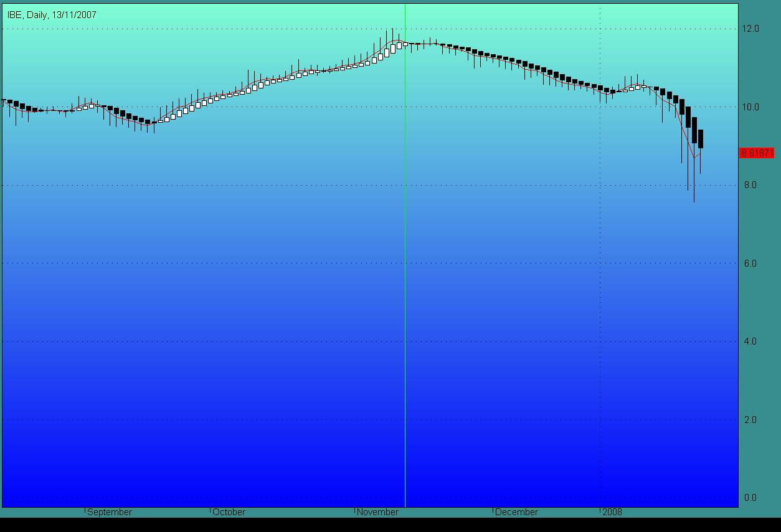Viewport: 781px width, 532px height.
Task: Click the highest white candle near November peak
Action: (x=399, y=45)
